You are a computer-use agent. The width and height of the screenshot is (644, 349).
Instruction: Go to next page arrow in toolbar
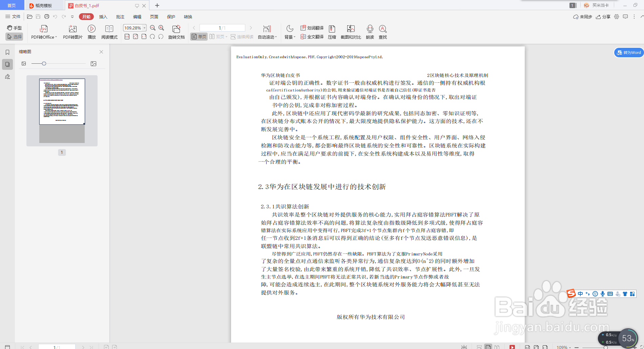point(251,28)
